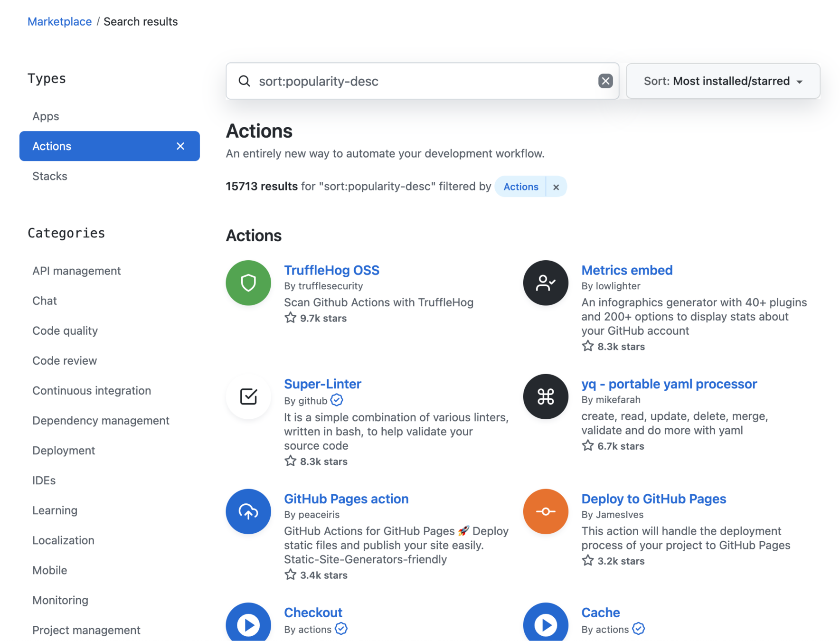The width and height of the screenshot is (840, 641).
Task: Choose the Localization category
Action: [63, 540]
